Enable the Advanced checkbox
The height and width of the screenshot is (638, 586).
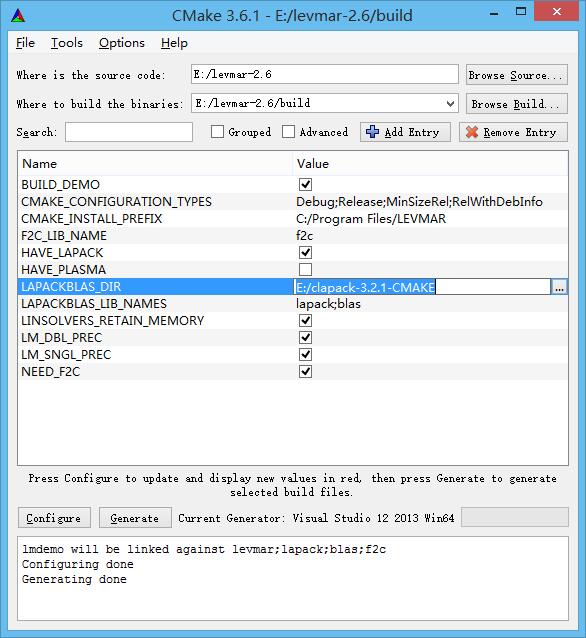click(x=289, y=132)
